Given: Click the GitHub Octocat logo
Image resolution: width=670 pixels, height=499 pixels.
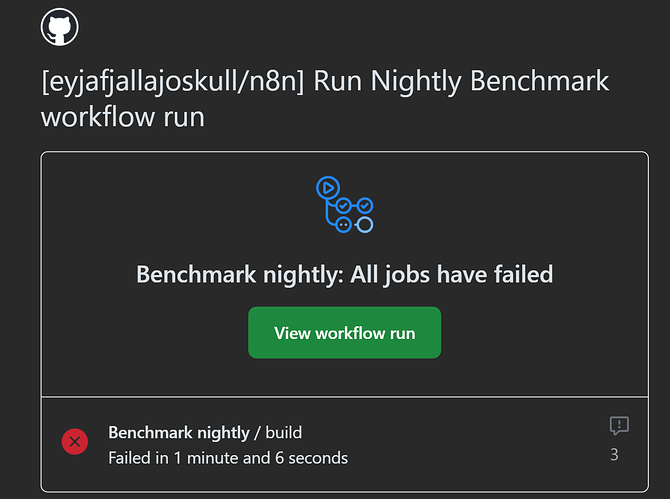Looking at the screenshot, I should point(59,26).
